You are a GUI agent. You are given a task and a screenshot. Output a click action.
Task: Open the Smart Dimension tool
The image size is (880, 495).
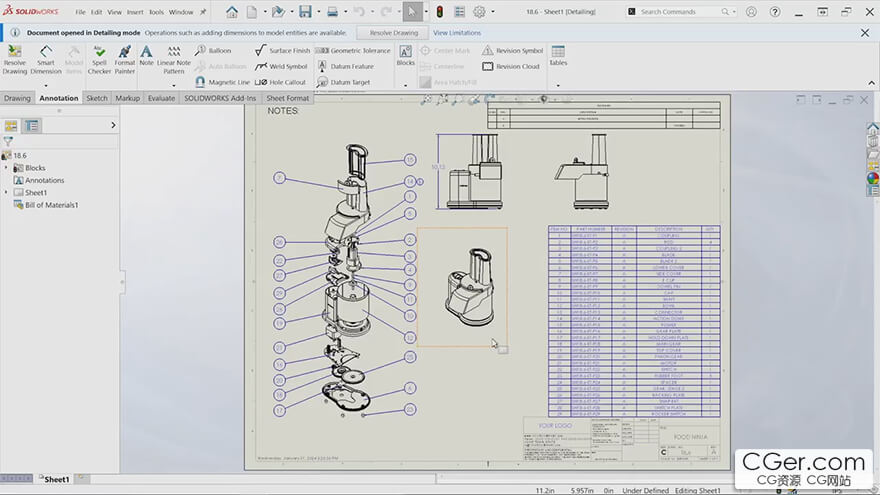pos(45,59)
